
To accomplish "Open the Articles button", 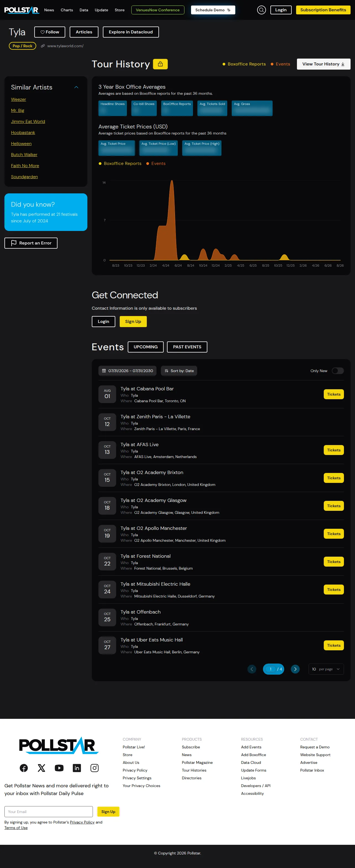I will click(x=84, y=32).
